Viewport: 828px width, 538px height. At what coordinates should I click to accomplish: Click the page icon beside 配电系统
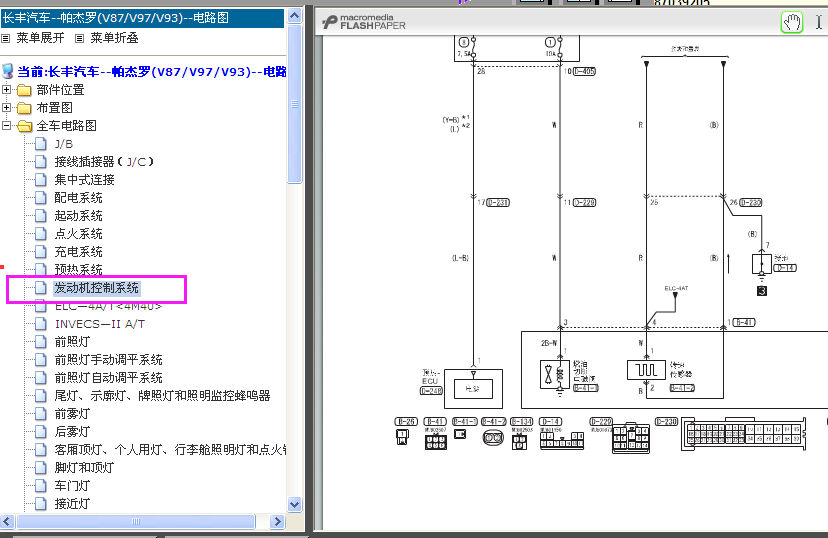[41, 198]
